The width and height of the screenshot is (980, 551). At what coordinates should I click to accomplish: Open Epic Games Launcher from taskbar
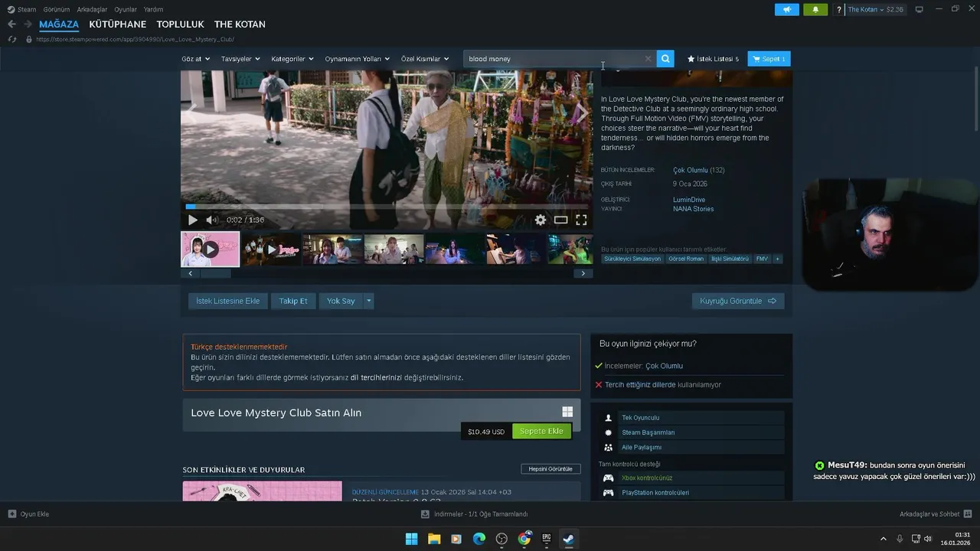point(547,539)
